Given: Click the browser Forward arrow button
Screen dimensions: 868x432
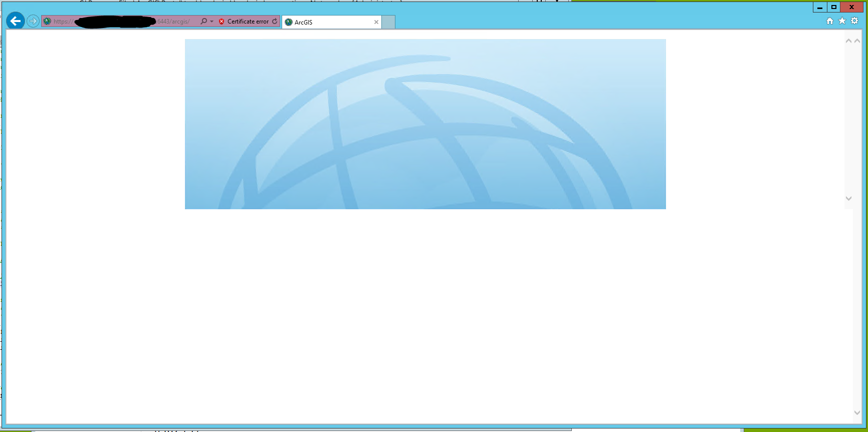Looking at the screenshot, I should point(33,21).
